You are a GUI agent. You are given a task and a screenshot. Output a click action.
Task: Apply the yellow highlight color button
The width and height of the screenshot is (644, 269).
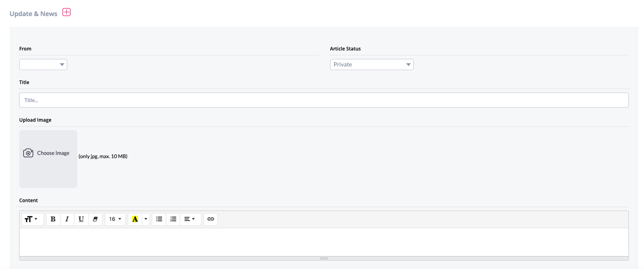pyautogui.click(x=135, y=219)
